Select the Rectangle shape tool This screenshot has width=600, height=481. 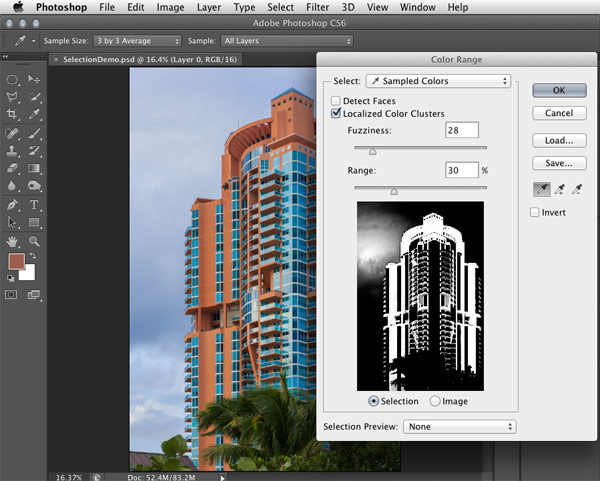coord(34,222)
